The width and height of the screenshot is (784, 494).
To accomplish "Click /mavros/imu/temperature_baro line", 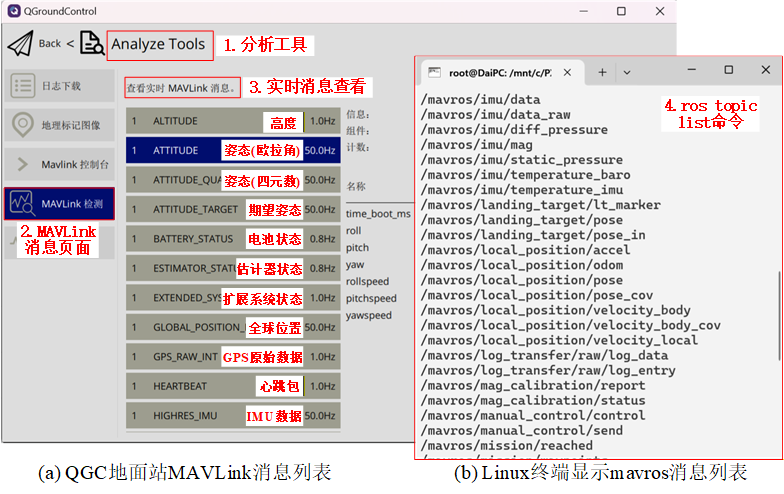I will tap(526, 174).
